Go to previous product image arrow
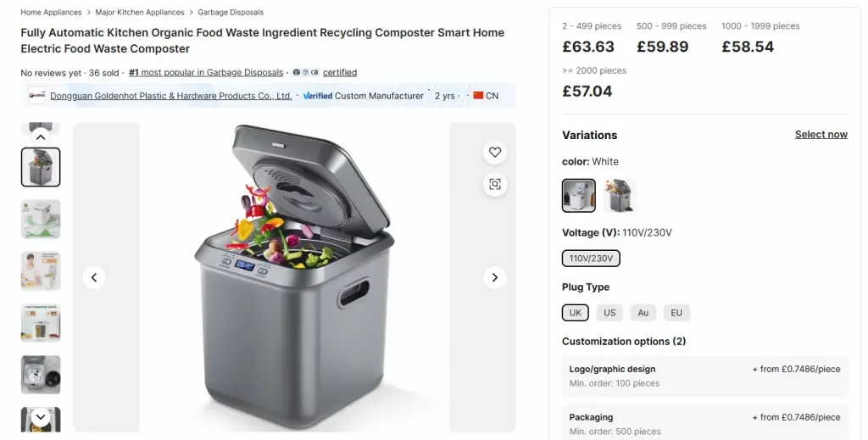The height and width of the screenshot is (440, 868). pyautogui.click(x=94, y=277)
